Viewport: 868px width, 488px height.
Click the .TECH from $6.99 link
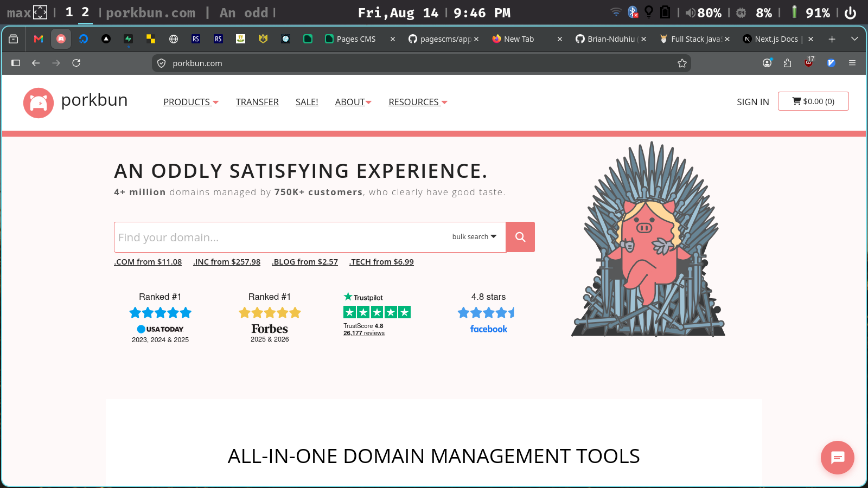coord(381,262)
